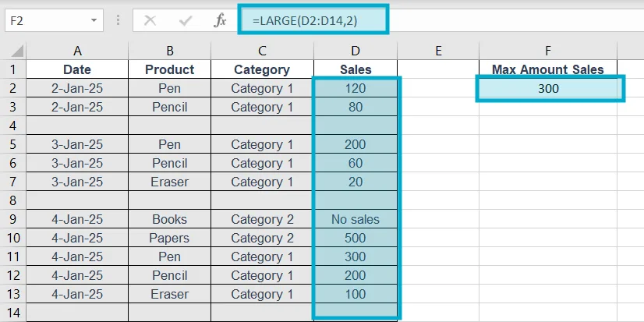Select the Sales header cell

[x=356, y=70]
